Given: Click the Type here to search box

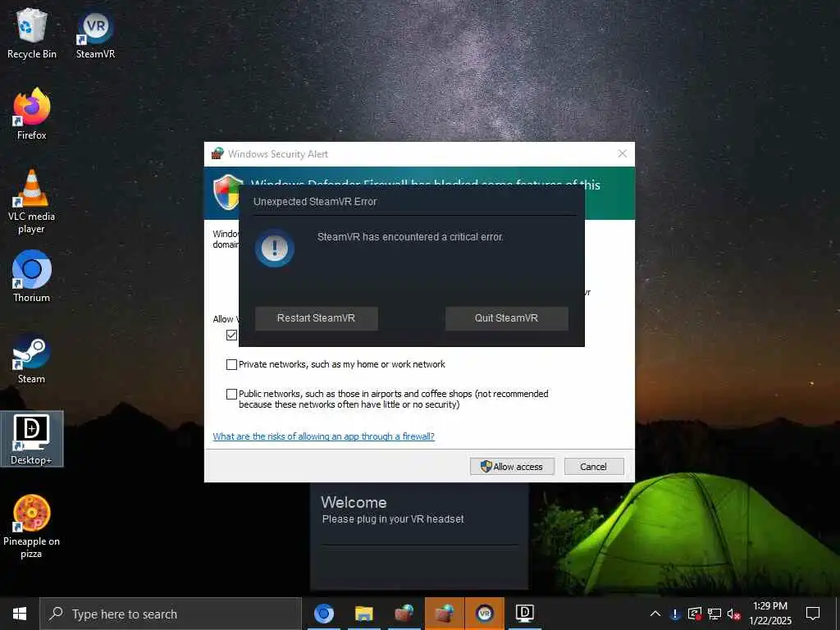Looking at the screenshot, I should click(x=171, y=614).
